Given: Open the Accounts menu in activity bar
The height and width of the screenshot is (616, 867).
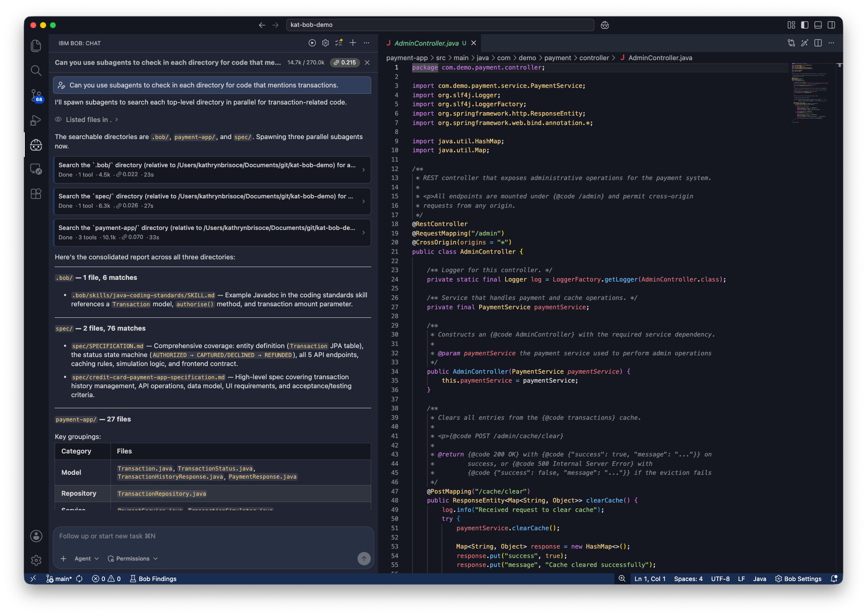Looking at the screenshot, I should pos(36,536).
